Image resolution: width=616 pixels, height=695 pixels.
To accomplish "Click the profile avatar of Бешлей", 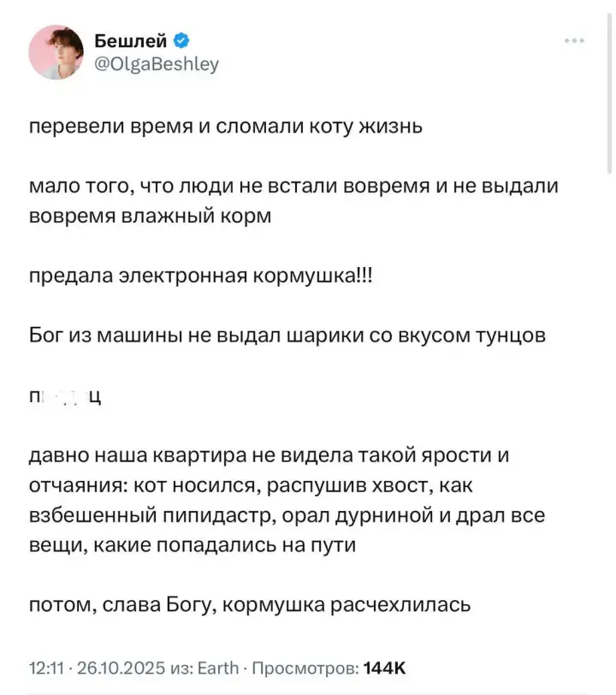I will coord(55,51).
